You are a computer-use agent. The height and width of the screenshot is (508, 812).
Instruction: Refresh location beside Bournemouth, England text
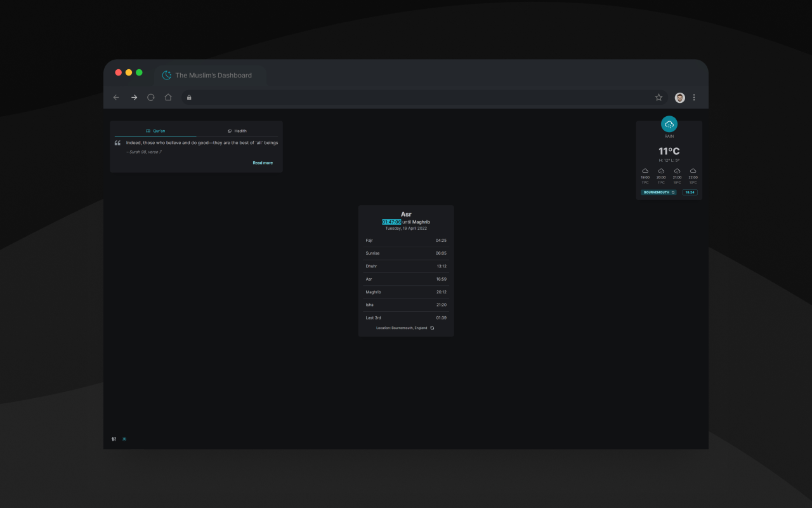coord(432,328)
